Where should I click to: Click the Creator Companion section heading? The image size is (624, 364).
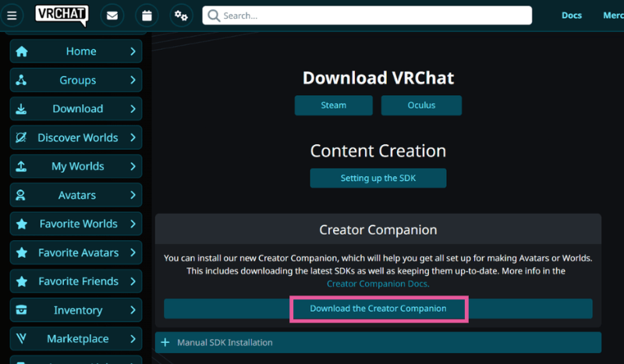(x=378, y=230)
